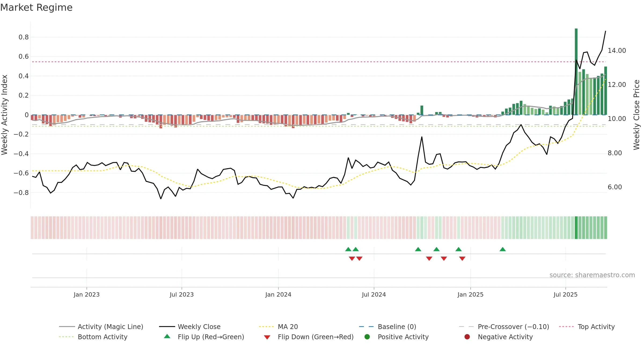The image size is (644, 362).
Task: Click the grey dashed Pre-Crossover legend line
Action: pos(466,327)
